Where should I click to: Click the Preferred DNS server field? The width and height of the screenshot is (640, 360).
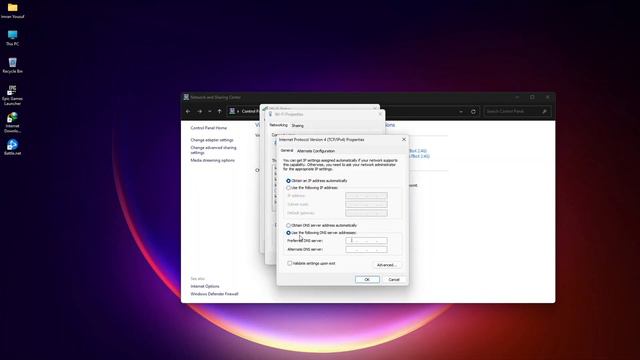coord(367,240)
